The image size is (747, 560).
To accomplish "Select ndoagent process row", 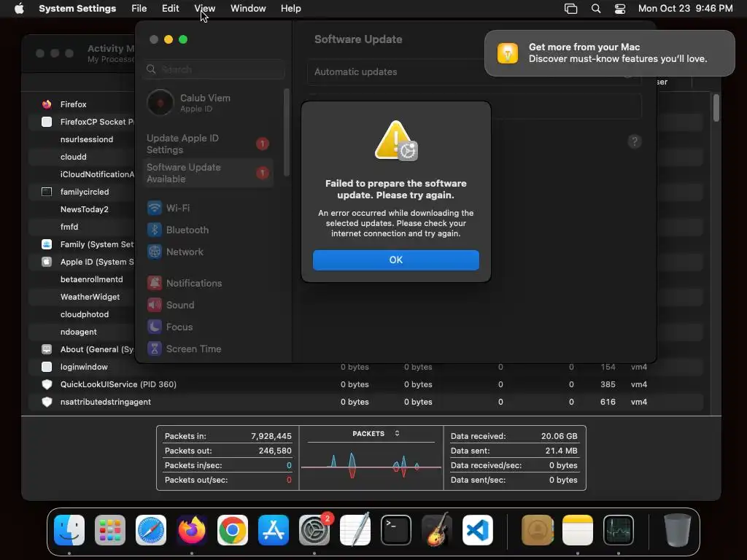I will pos(78,332).
